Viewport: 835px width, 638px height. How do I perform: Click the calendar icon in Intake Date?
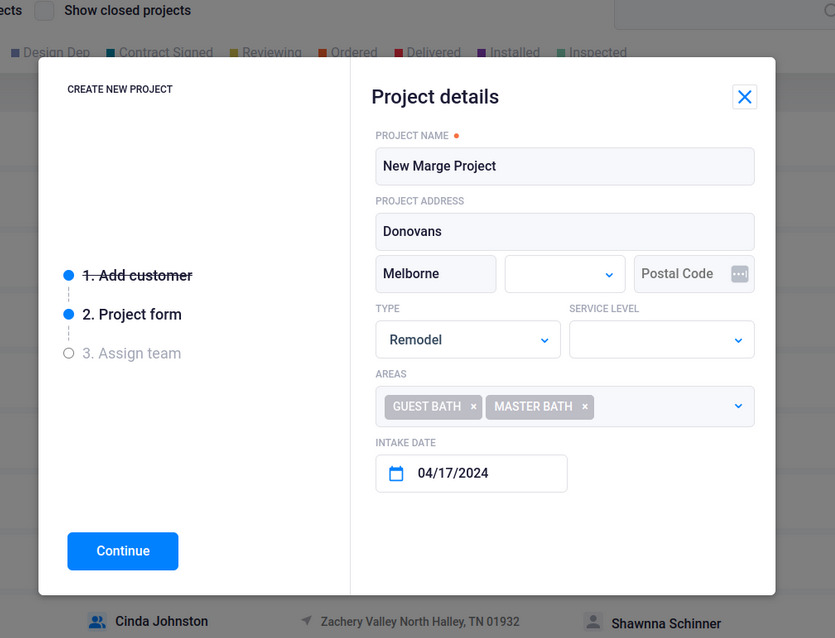[x=396, y=473]
